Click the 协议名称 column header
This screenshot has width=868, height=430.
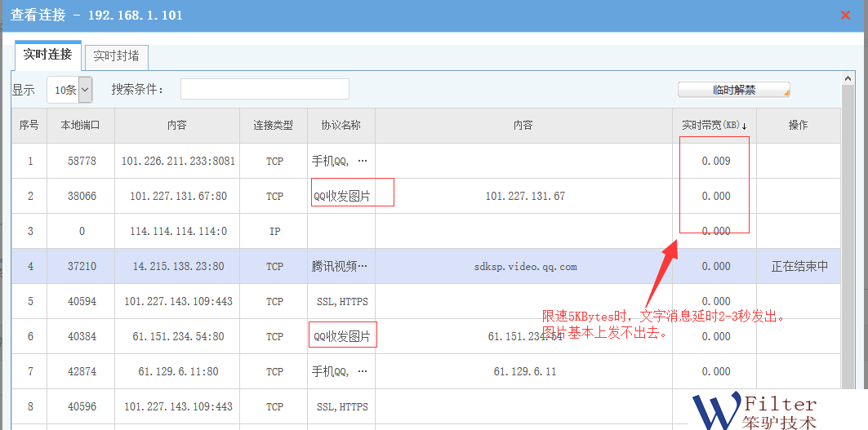[341, 126]
